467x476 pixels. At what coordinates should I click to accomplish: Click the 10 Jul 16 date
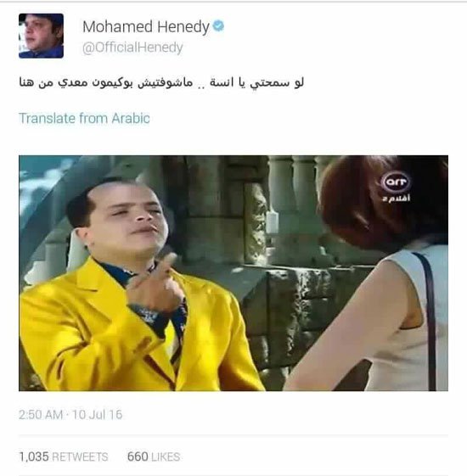tap(98, 415)
